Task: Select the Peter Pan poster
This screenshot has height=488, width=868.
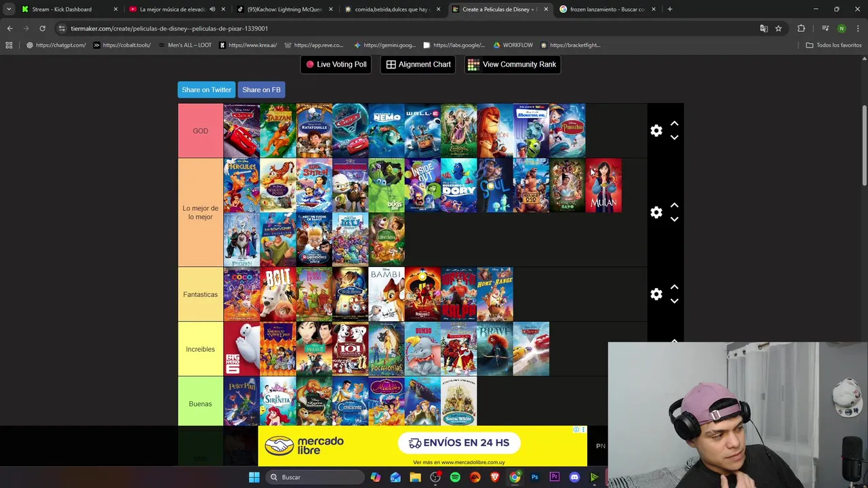Action: [x=241, y=402]
